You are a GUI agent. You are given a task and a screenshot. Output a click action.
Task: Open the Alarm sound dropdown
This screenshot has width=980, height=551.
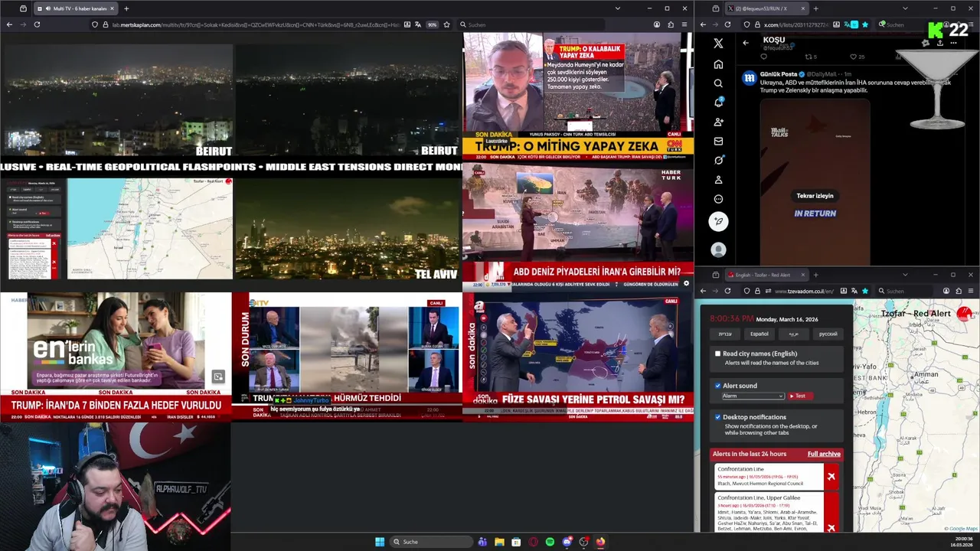753,396
